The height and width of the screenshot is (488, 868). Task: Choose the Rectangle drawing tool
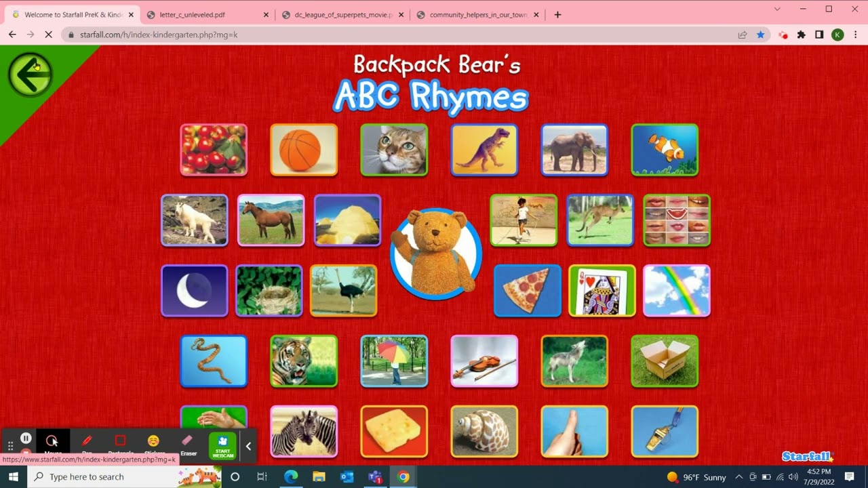pyautogui.click(x=121, y=443)
